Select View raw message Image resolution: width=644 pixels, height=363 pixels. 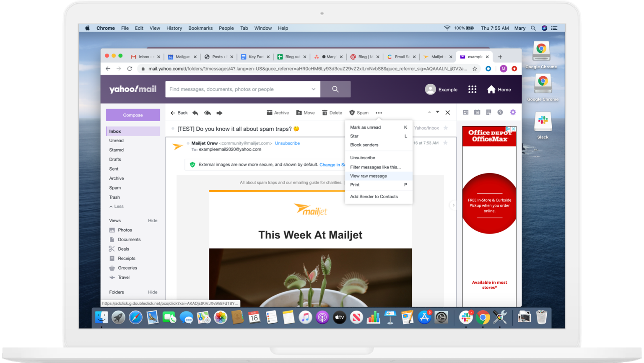pyautogui.click(x=379, y=176)
